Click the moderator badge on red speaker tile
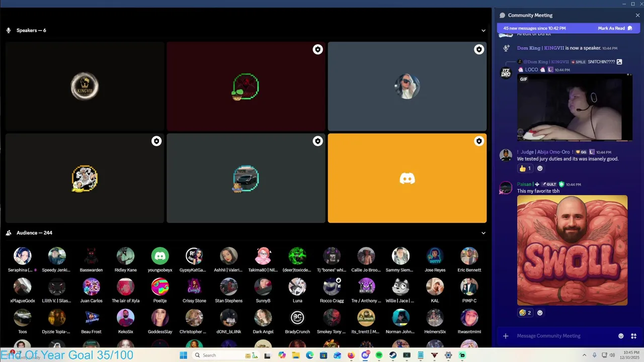The width and height of the screenshot is (644, 362). tap(317, 49)
